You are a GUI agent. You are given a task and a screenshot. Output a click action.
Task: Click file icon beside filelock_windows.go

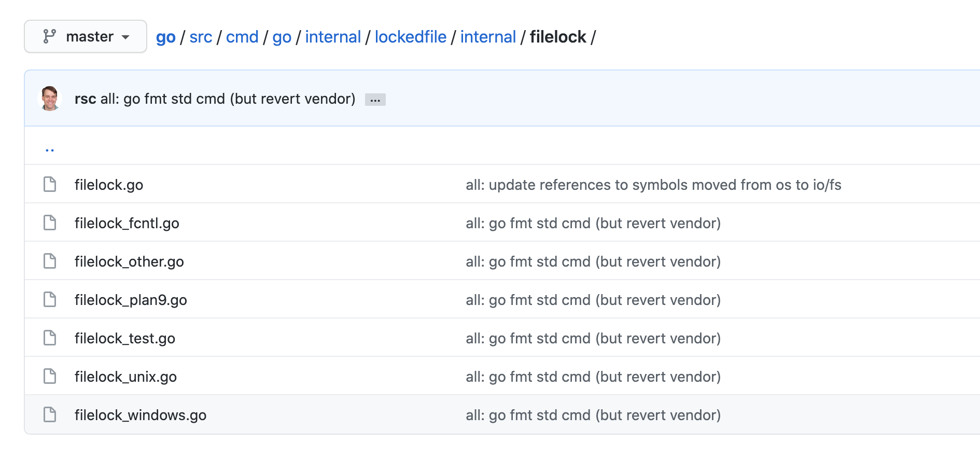[x=50, y=414]
